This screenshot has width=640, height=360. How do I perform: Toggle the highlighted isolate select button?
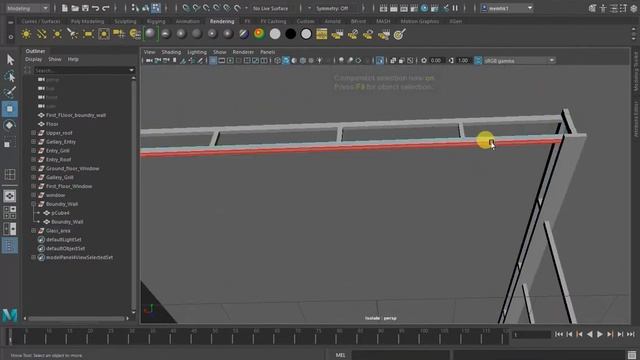click(380, 60)
